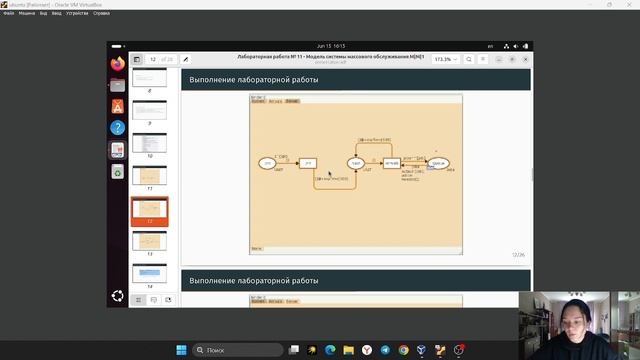Open Yandex Browser from the taskbar
Image resolution: width=640 pixels, height=360 pixels.
tap(367, 350)
